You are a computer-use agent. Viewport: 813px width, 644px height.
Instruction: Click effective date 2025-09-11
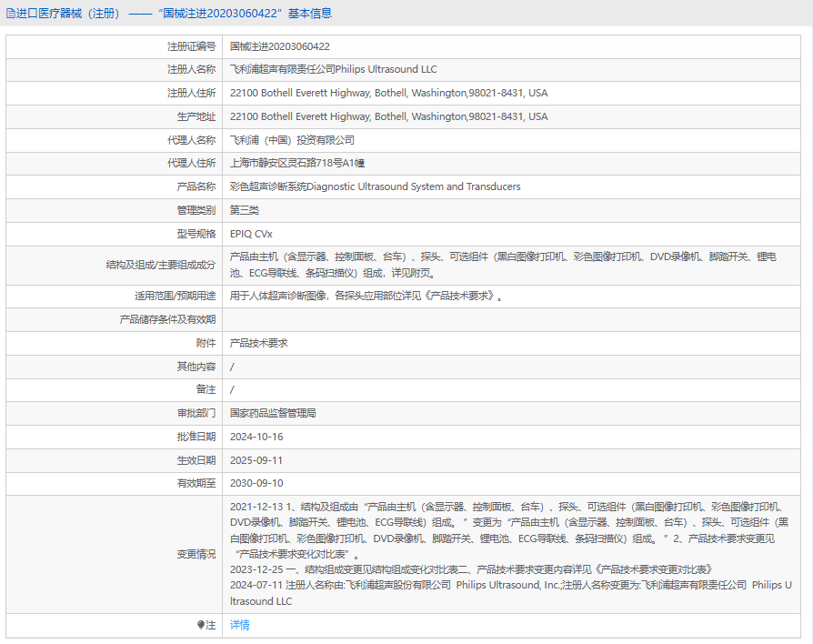click(256, 460)
